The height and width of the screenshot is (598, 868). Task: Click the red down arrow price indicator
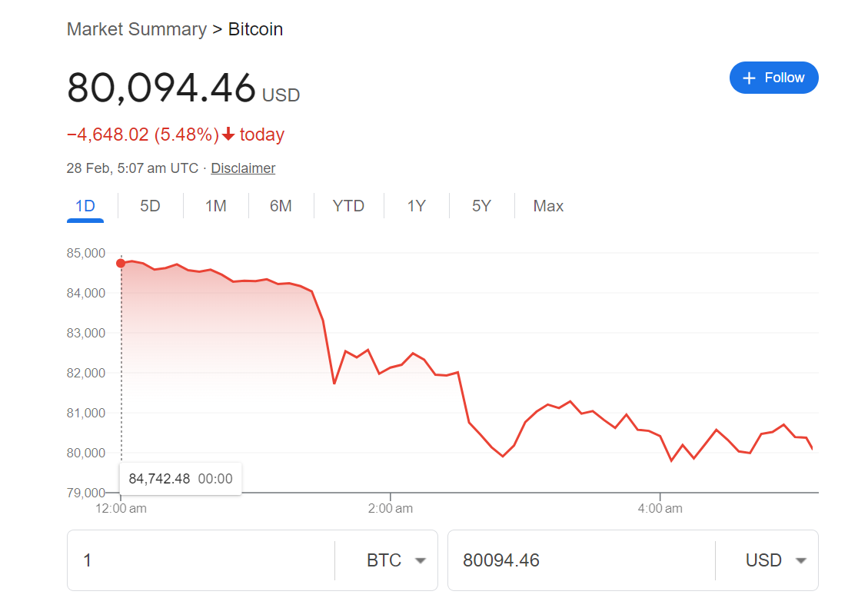228,135
